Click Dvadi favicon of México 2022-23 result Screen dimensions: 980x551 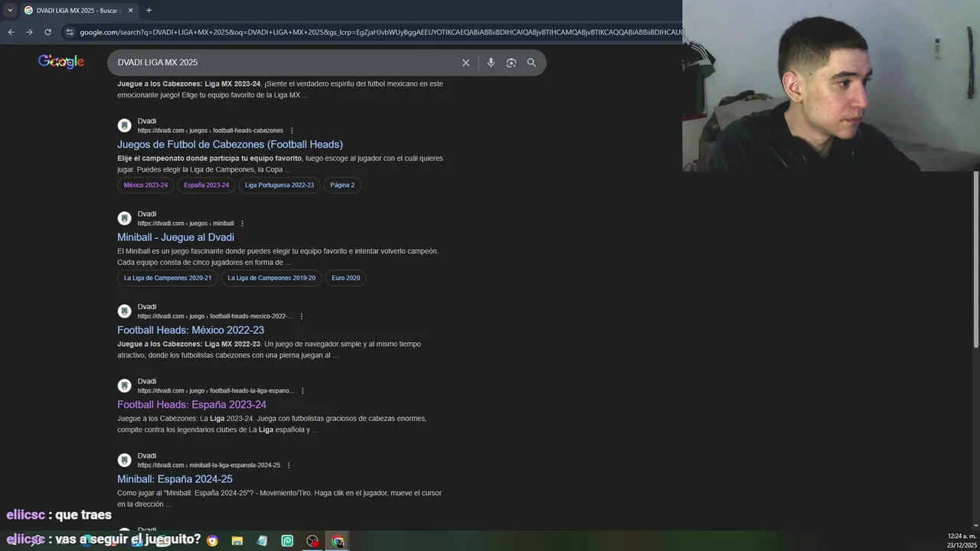pos(124,311)
